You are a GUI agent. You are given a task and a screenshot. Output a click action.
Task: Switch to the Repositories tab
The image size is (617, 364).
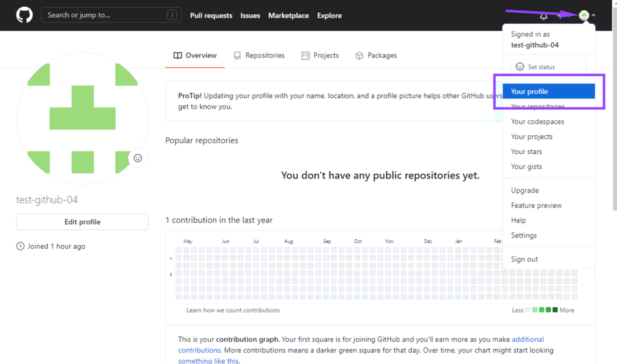tap(259, 56)
